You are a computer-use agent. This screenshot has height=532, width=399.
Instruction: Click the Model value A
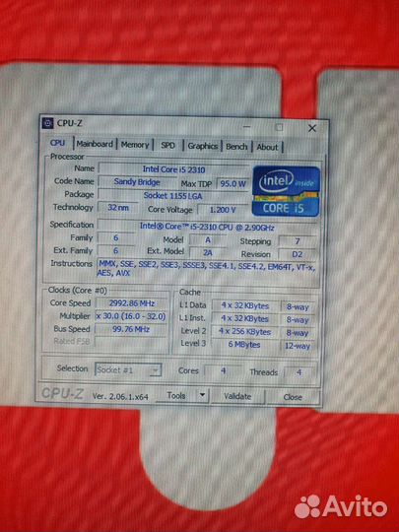tap(208, 239)
